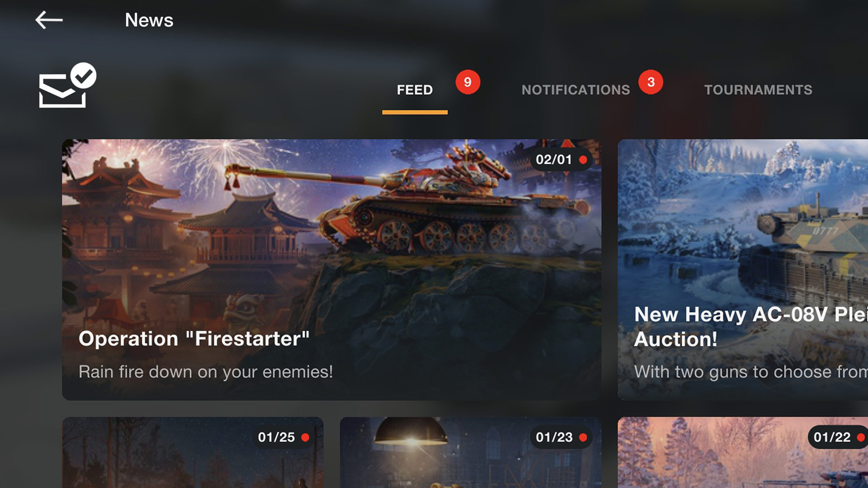The width and height of the screenshot is (868, 488).
Task: Click the Operation "Firestarter" headline text
Action: click(194, 339)
